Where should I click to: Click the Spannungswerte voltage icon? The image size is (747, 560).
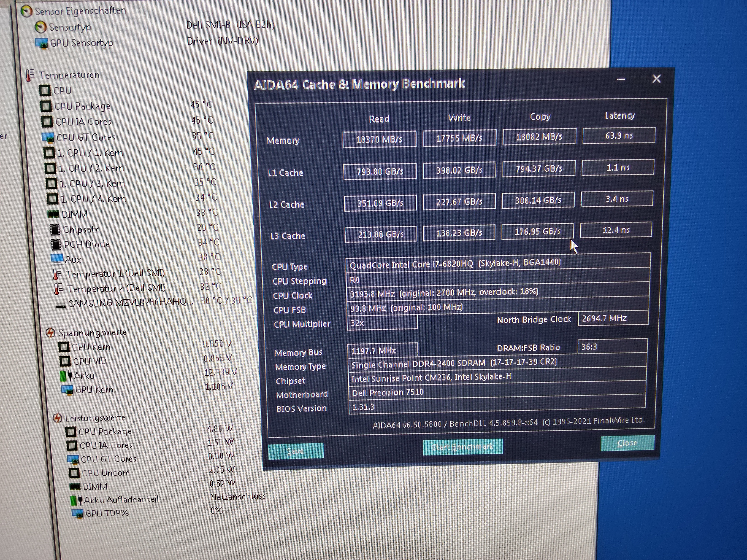pyautogui.click(x=50, y=332)
